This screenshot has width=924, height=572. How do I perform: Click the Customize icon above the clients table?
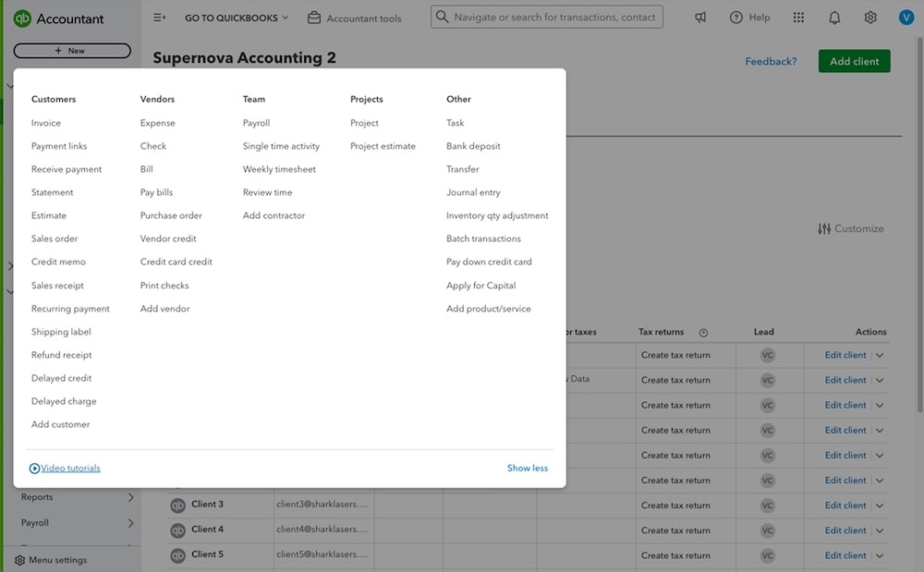(x=825, y=228)
